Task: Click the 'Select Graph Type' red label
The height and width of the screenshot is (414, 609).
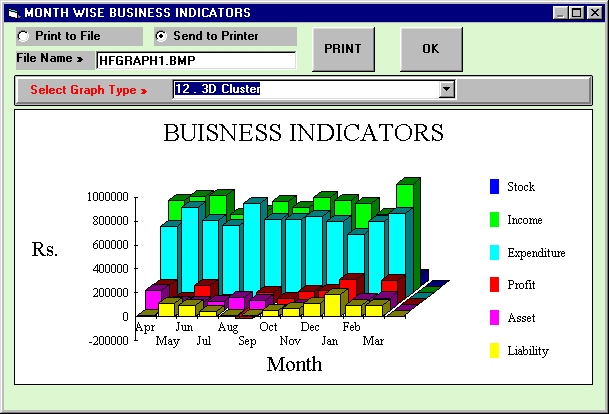Action: (89, 90)
